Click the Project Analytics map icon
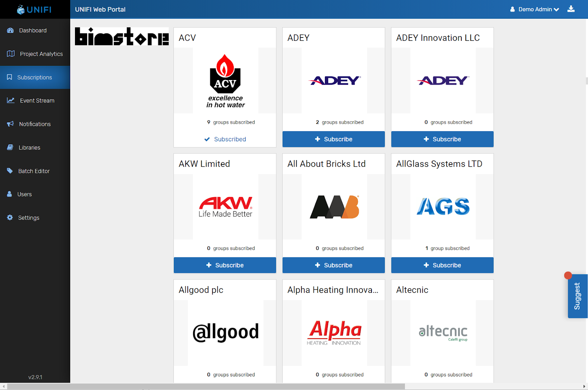The height and width of the screenshot is (390, 588). click(11, 54)
